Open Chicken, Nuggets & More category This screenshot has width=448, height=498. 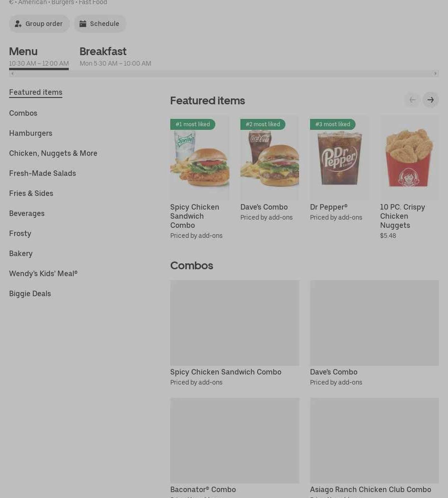pyautogui.click(x=53, y=154)
